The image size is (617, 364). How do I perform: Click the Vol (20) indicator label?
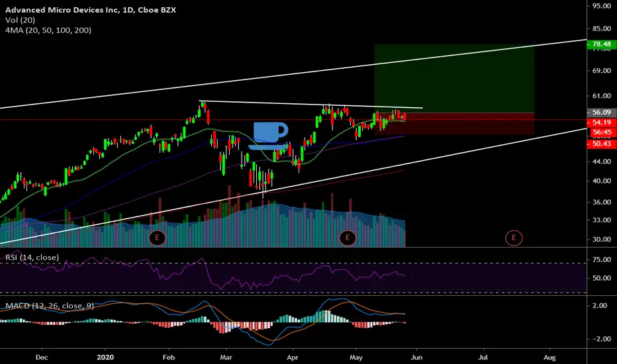coord(20,20)
